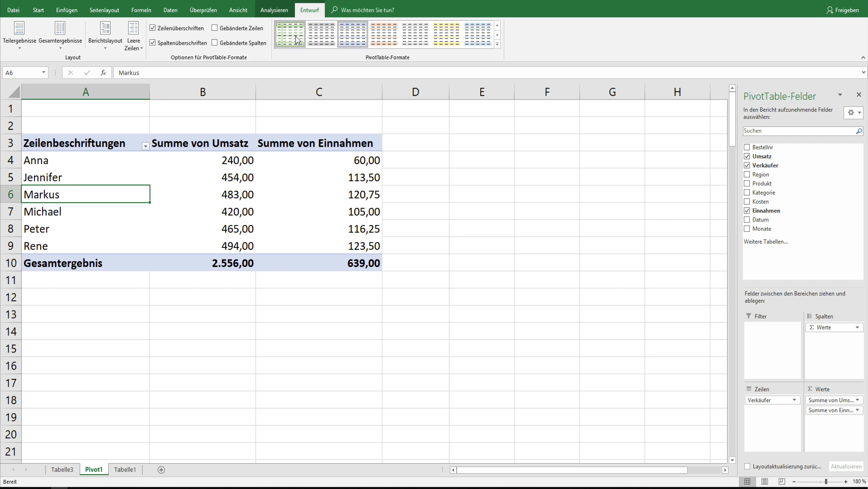Check the Bestellnr field
This screenshot has height=489, width=868.
[x=747, y=147]
